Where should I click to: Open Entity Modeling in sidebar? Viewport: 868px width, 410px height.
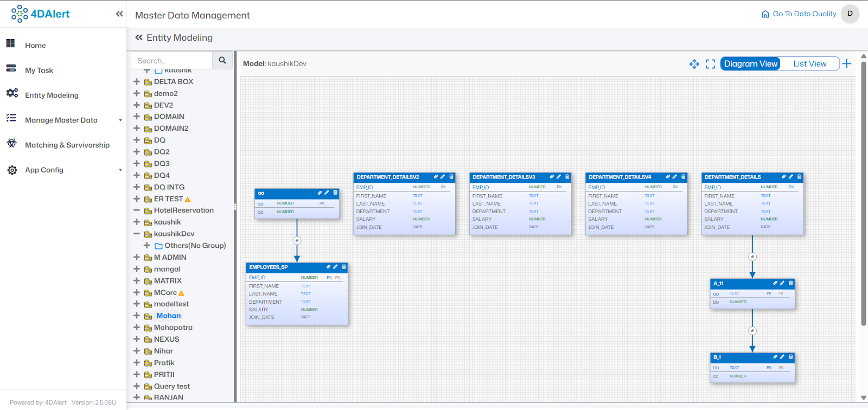coord(52,95)
